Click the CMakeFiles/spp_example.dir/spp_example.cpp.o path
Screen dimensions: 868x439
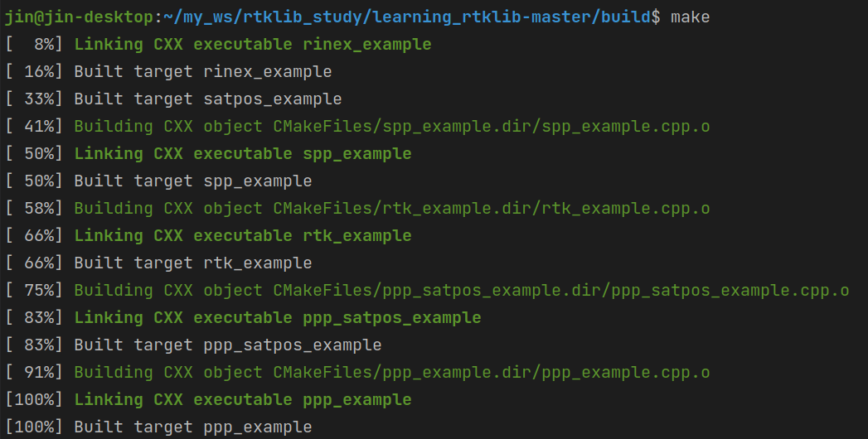coord(492,126)
